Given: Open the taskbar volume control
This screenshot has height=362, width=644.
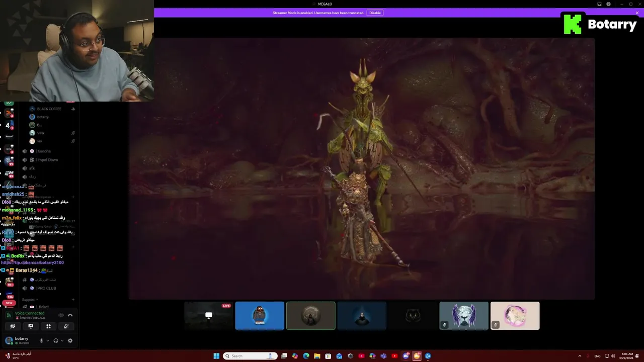Looking at the screenshot, I should (x=613, y=356).
